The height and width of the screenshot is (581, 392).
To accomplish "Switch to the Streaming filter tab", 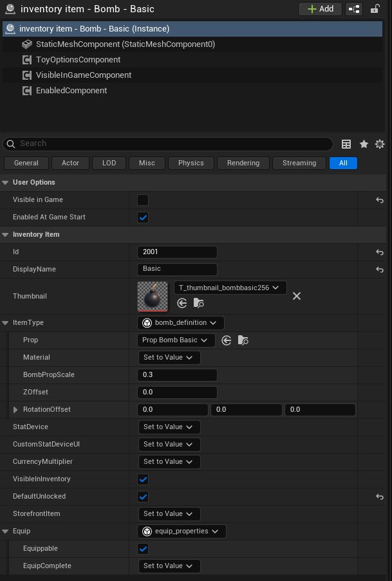I will click(299, 163).
